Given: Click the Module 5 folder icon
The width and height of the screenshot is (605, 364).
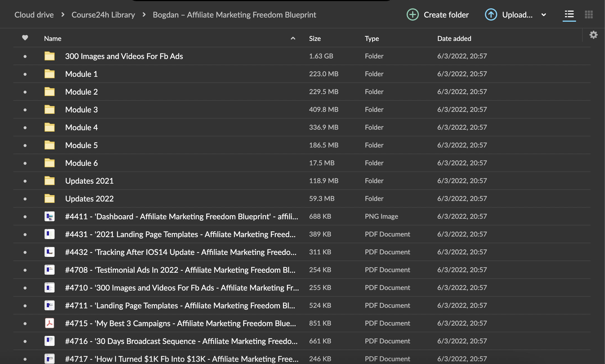Looking at the screenshot, I should pyautogui.click(x=50, y=145).
